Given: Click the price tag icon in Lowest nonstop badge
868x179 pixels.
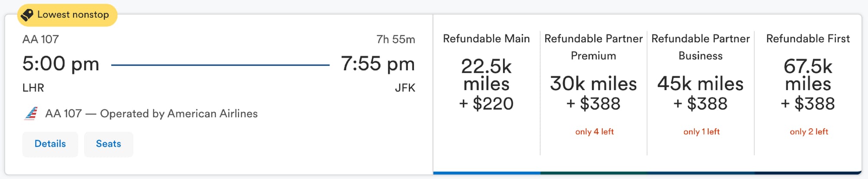Looking at the screenshot, I should [27, 15].
